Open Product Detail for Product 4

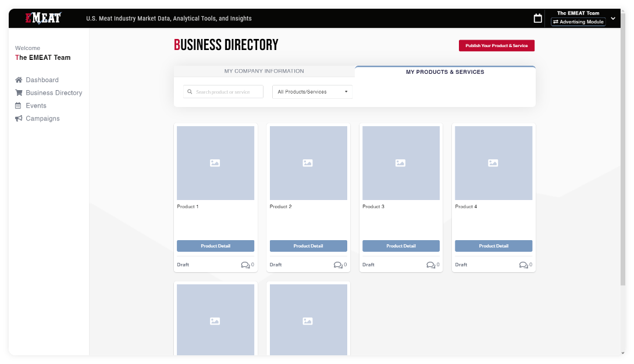pyautogui.click(x=493, y=246)
